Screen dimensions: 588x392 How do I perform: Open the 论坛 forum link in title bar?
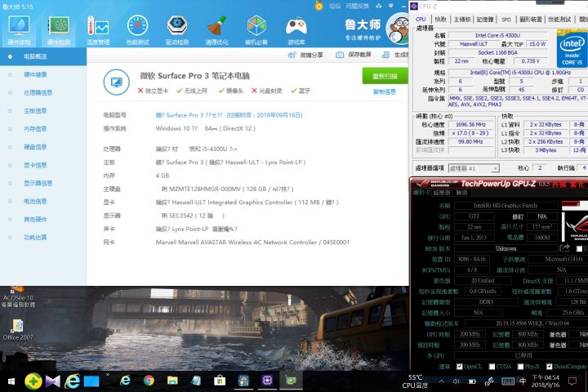[x=335, y=6]
